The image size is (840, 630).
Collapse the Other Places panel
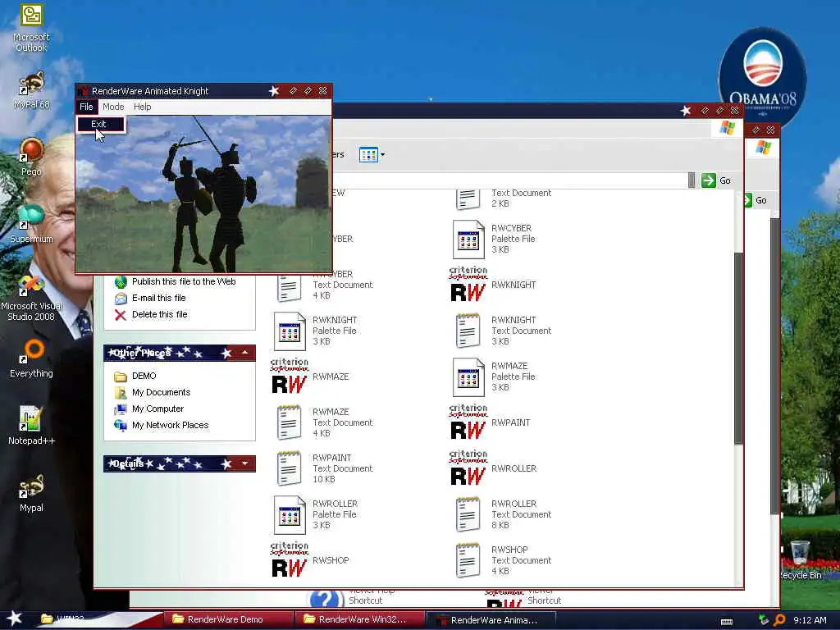[x=244, y=353]
